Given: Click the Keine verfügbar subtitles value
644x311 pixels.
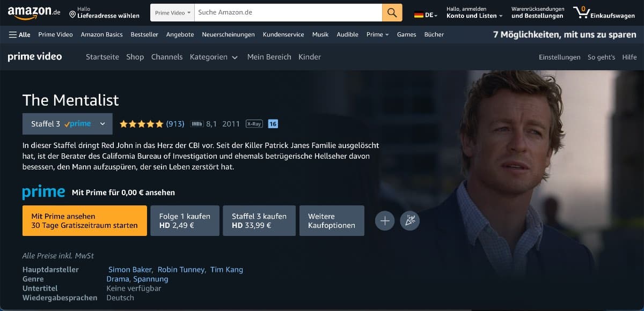Looking at the screenshot, I should (134, 288).
